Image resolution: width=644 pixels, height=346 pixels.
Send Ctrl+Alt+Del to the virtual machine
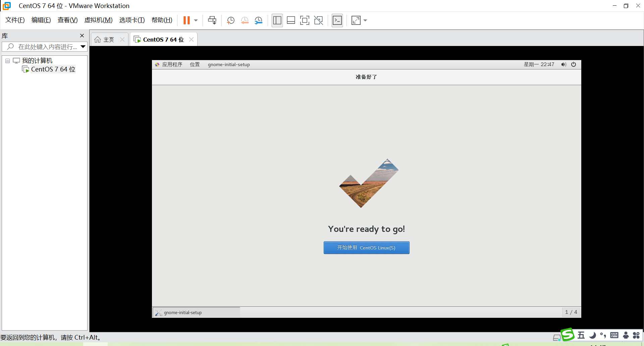pos(212,20)
